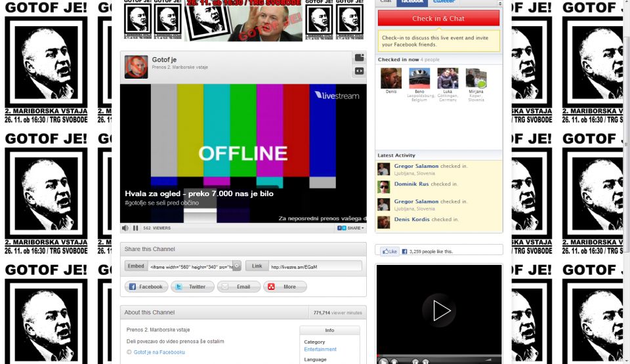Screen dimensions: 630x364
Task: Open Mirjana's checked-in profile photo
Action: point(476,78)
